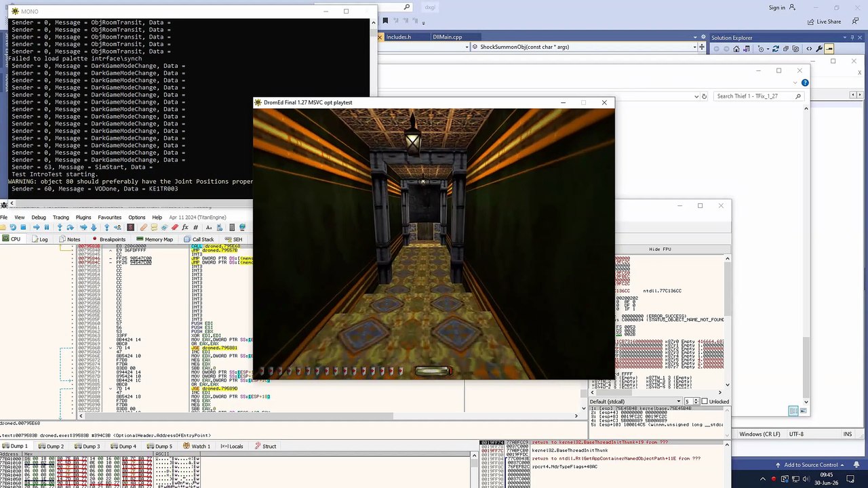Select the Dump 3 tab

(87, 447)
